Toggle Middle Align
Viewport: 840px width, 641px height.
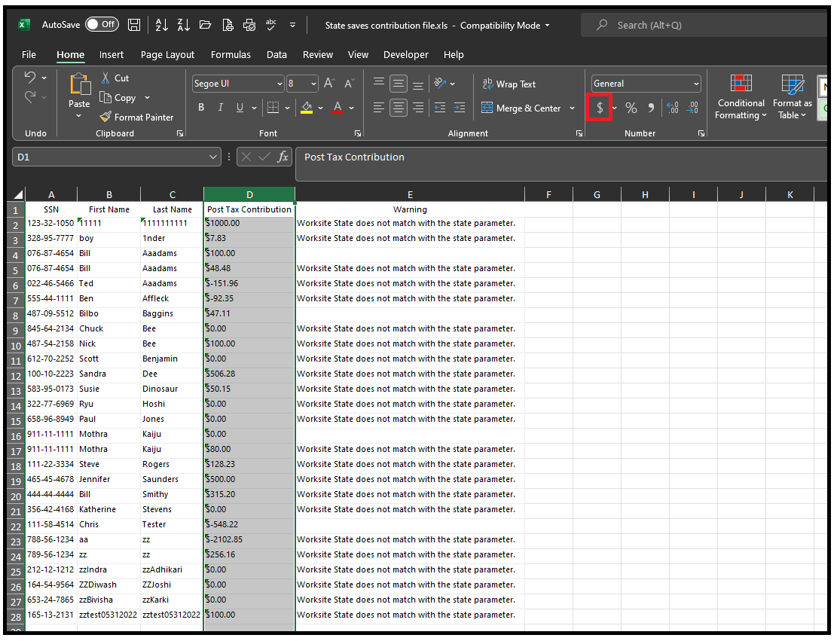click(399, 83)
